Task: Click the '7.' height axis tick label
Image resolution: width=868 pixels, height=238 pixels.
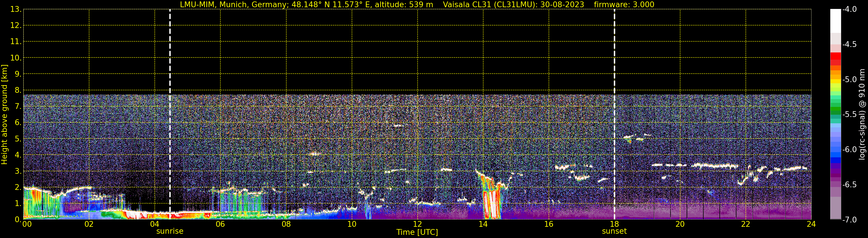Action: coord(18,107)
